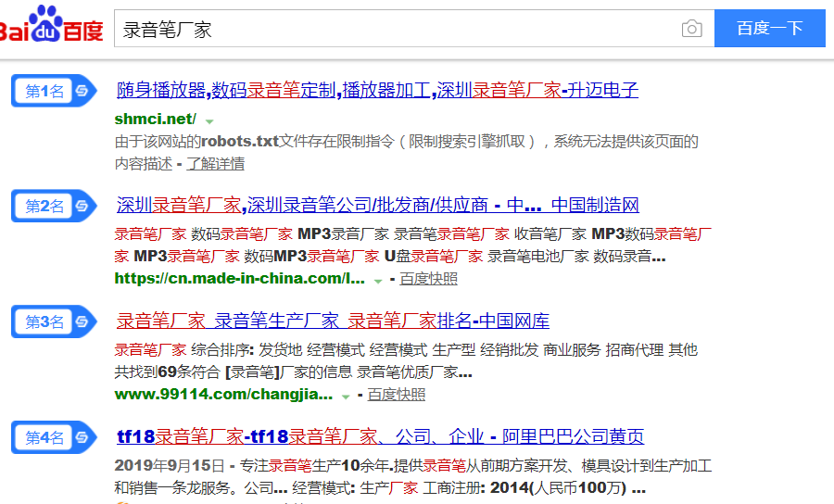Open the 中国制造网 result title link

point(378,205)
